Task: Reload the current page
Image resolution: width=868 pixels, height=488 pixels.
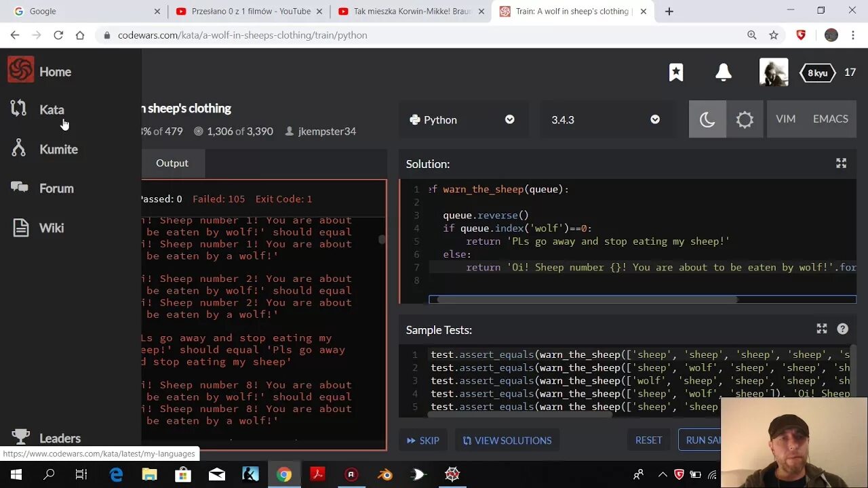Action: tap(58, 35)
